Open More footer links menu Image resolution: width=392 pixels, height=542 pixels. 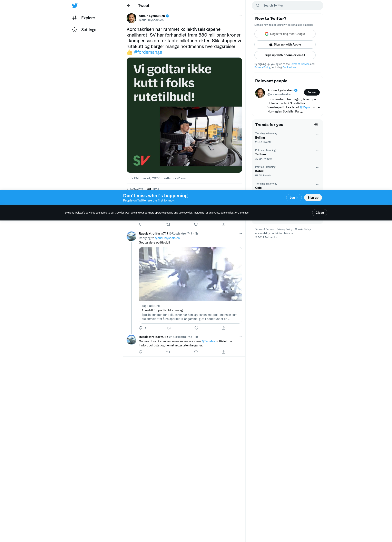pos(288,233)
